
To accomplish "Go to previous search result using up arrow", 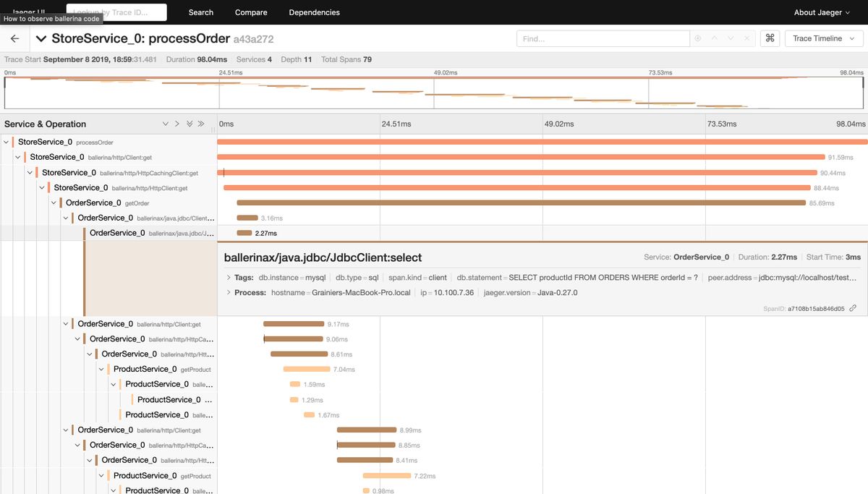I will pyautogui.click(x=714, y=38).
